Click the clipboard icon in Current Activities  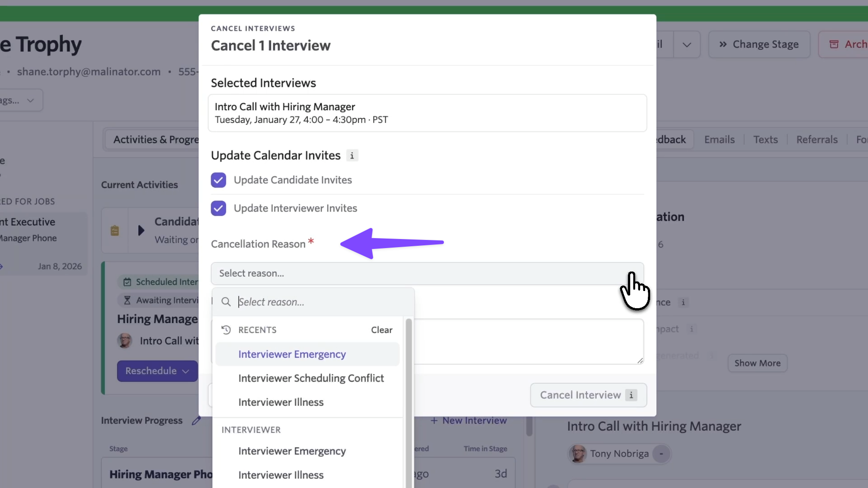tap(115, 230)
